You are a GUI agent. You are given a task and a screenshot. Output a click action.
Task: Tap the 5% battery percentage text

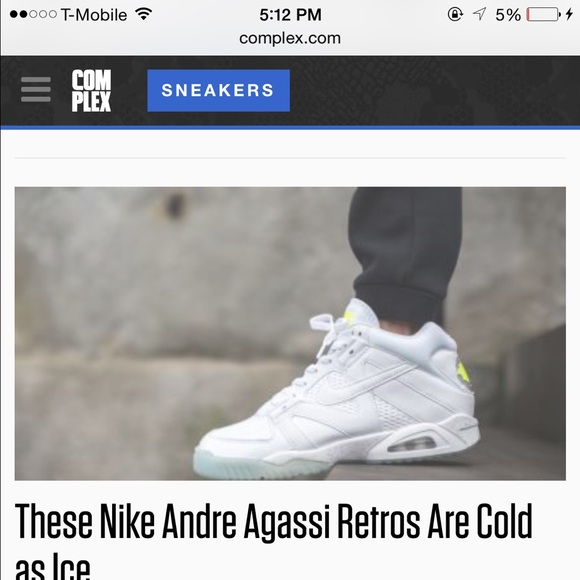click(508, 15)
